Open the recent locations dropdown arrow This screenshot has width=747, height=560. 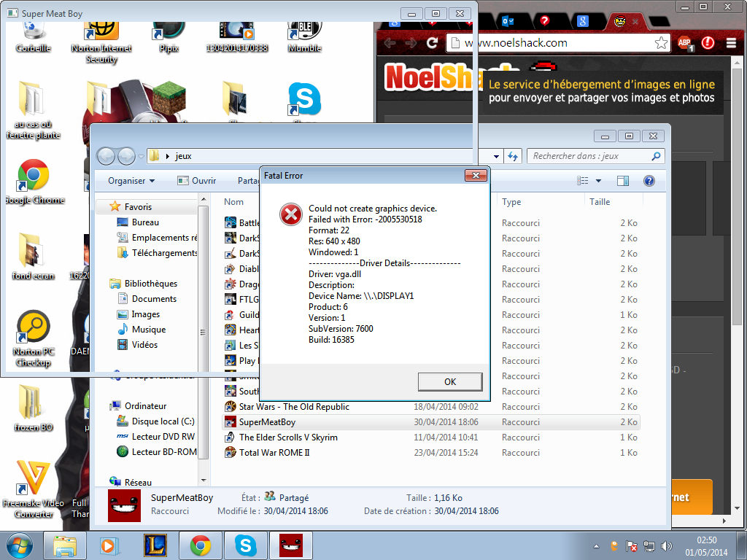point(141,156)
